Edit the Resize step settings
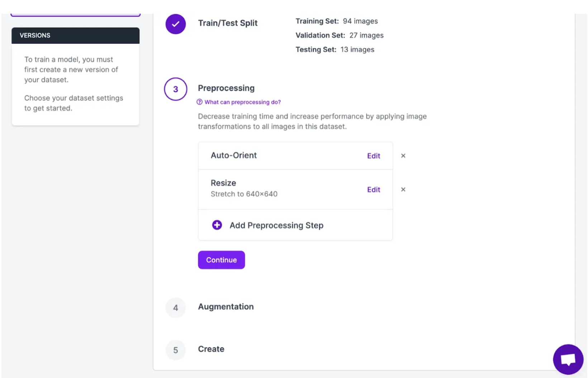Screen dimensions: 588x378 (x=373, y=189)
